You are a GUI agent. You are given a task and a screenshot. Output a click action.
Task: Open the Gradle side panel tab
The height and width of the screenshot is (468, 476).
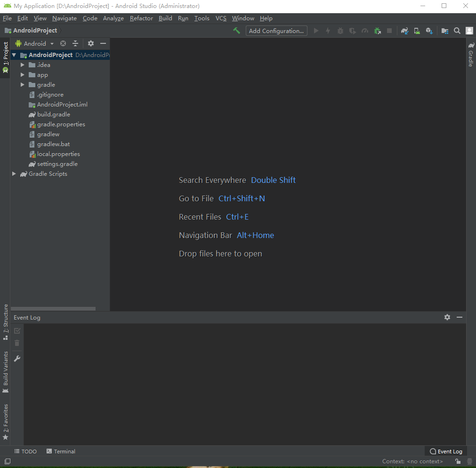(x=471, y=54)
